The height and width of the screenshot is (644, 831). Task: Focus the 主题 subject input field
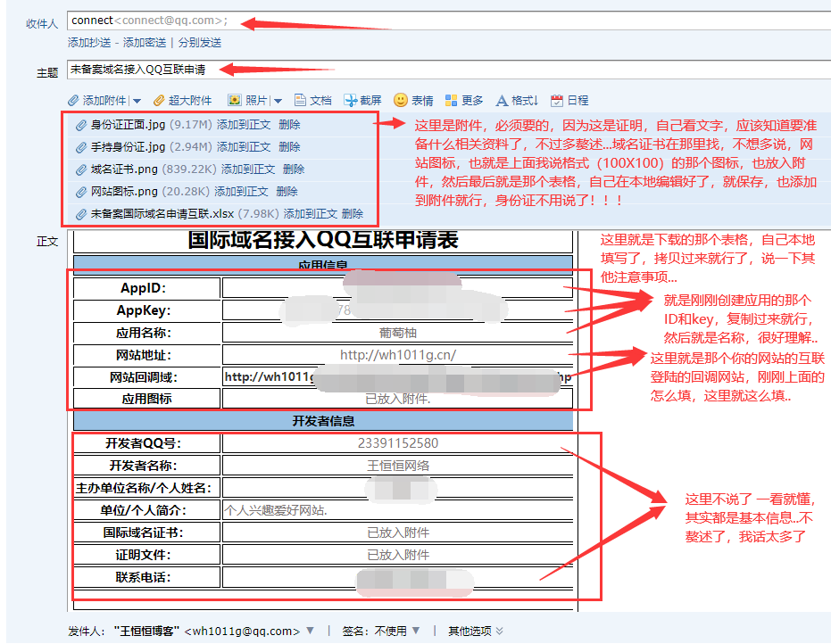449,70
